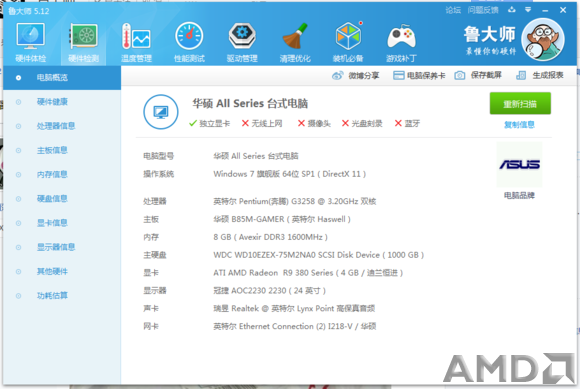The width and height of the screenshot is (580, 389).
Task: Select 电脑概览 in the sidebar
Action: coord(62,78)
